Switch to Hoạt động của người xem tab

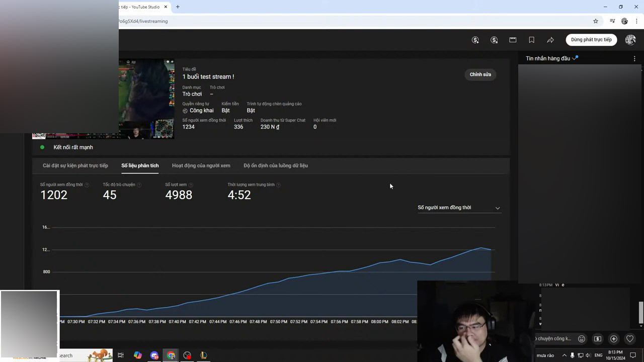click(x=201, y=165)
